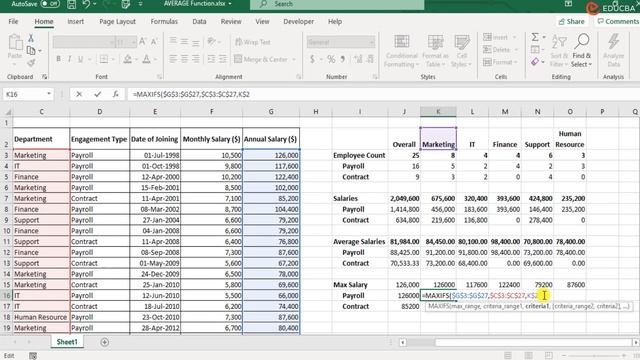640x360 pixels.
Task: Click the Paste clipboard icon
Action: 15,42
